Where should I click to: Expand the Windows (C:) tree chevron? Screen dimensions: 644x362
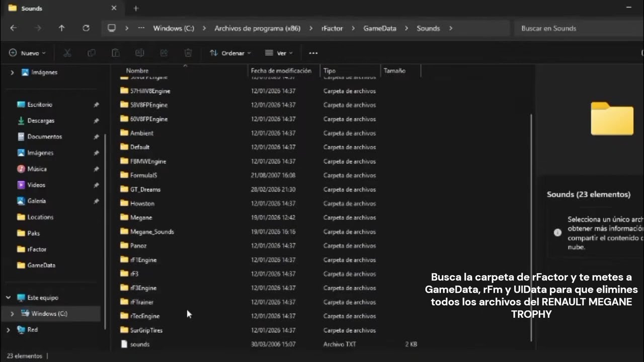pos(12,314)
